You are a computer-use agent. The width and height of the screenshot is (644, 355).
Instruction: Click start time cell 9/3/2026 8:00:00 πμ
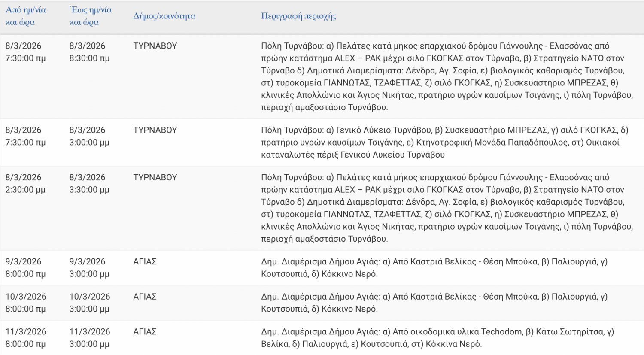tap(25, 267)
